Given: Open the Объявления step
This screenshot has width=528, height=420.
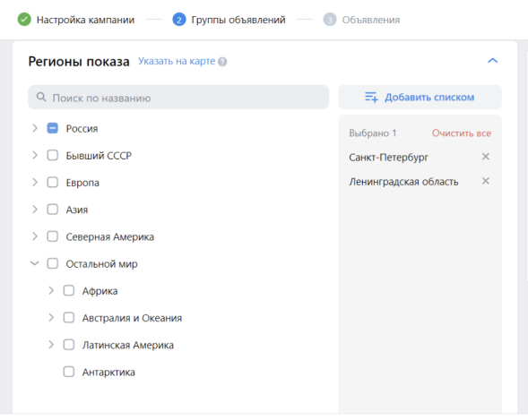Looking at the screenshot, I should 371,20.
